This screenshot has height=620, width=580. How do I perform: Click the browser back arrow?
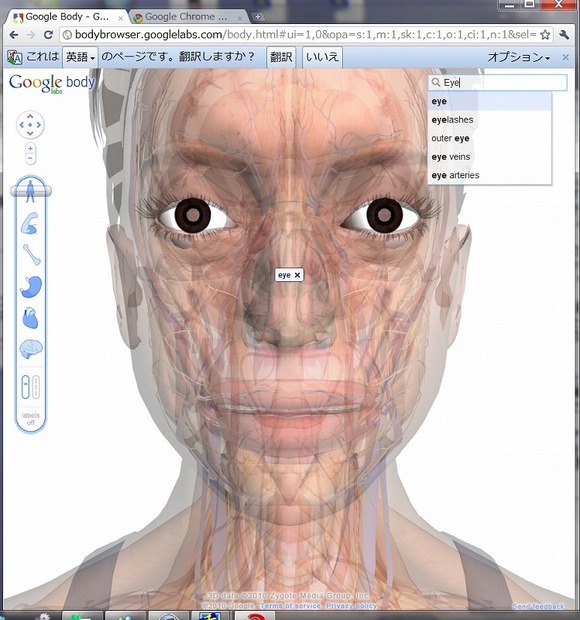(13, 35)
